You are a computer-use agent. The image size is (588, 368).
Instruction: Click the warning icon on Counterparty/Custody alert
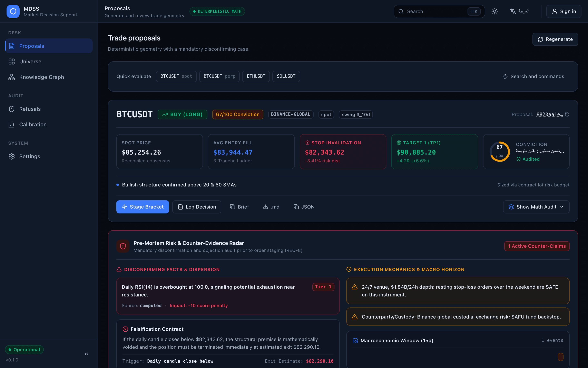355,317
